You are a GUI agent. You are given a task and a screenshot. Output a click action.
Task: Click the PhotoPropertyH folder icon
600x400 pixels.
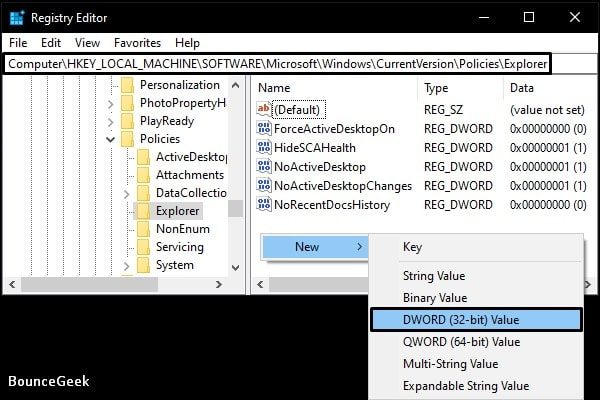pyautogui.click(x=127, y=103)
